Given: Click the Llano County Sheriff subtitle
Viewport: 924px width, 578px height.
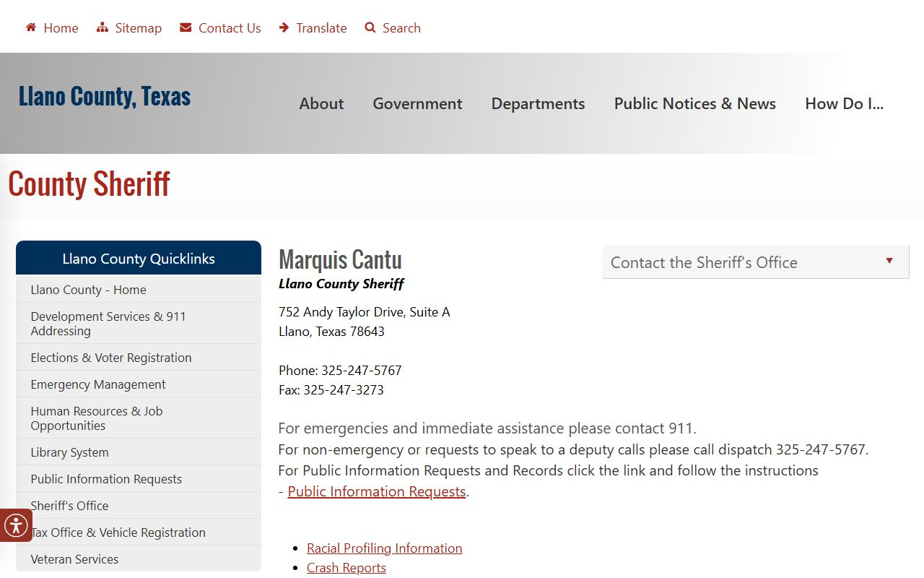Looking at the screenshot, I should point(341,284).
